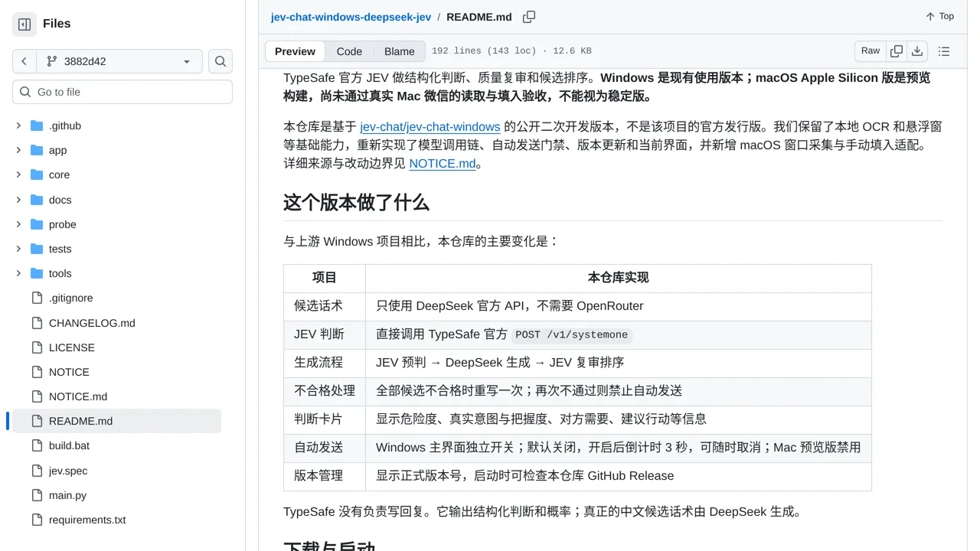980x551 pixels.
Task: Expand the app folder chevron
Action: [18, 150]
